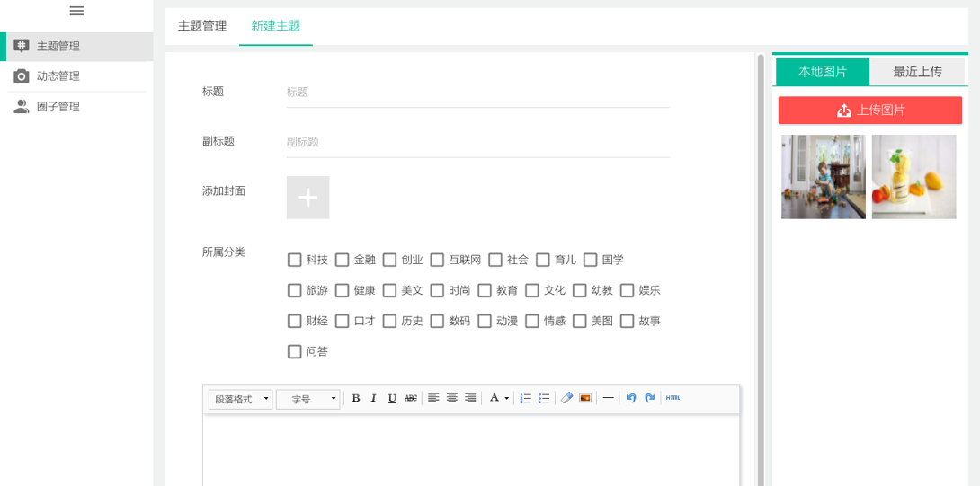Check the 财经 category checkbox

[294, 321]
